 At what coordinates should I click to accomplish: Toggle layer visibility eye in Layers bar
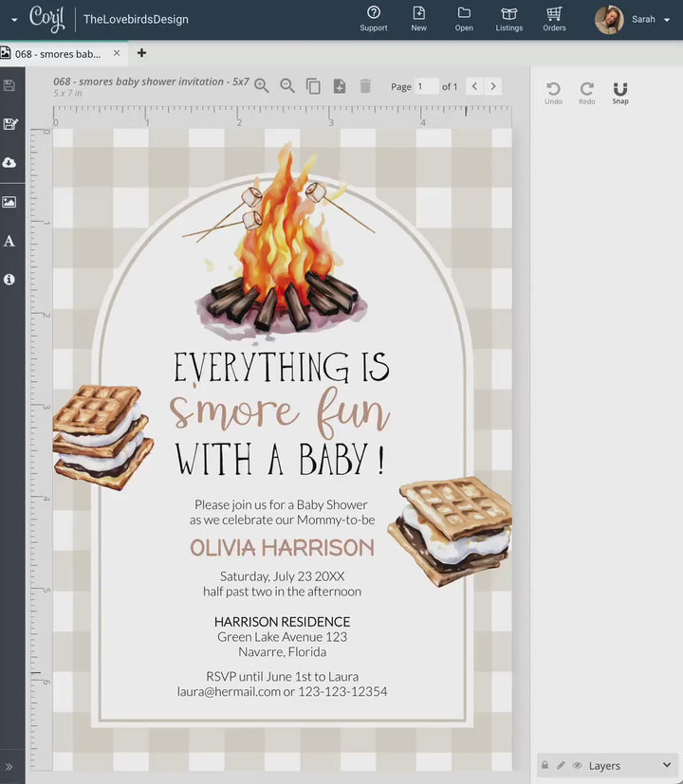pyautogui.click(x=577, y=765)
